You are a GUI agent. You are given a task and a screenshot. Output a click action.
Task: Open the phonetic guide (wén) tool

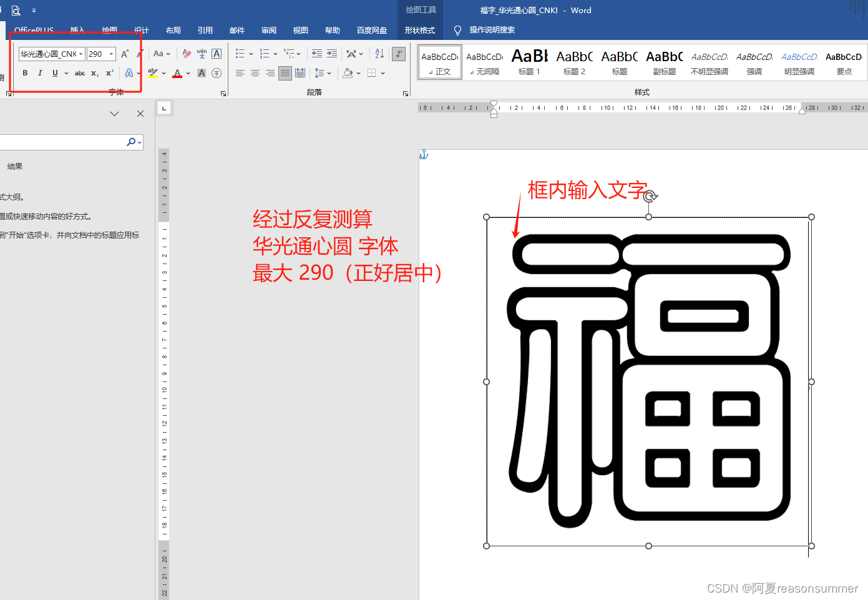pyautogui.click(x=202, y=54)
